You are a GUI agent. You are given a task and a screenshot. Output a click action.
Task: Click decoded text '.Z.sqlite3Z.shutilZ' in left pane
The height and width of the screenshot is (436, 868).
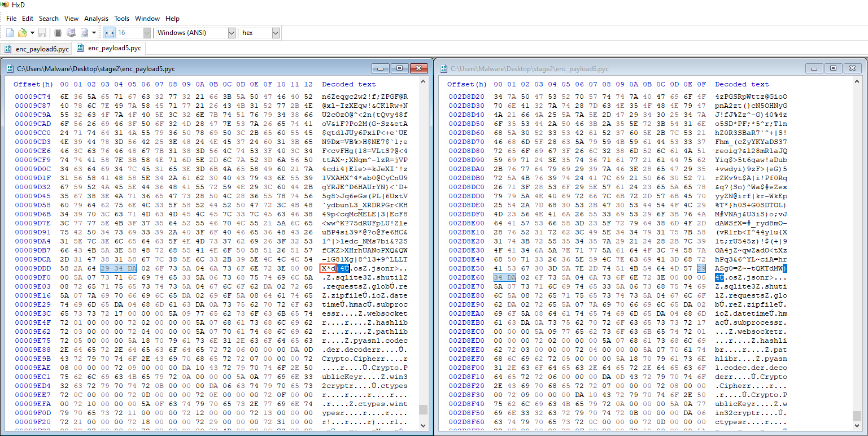pos(365,277)
